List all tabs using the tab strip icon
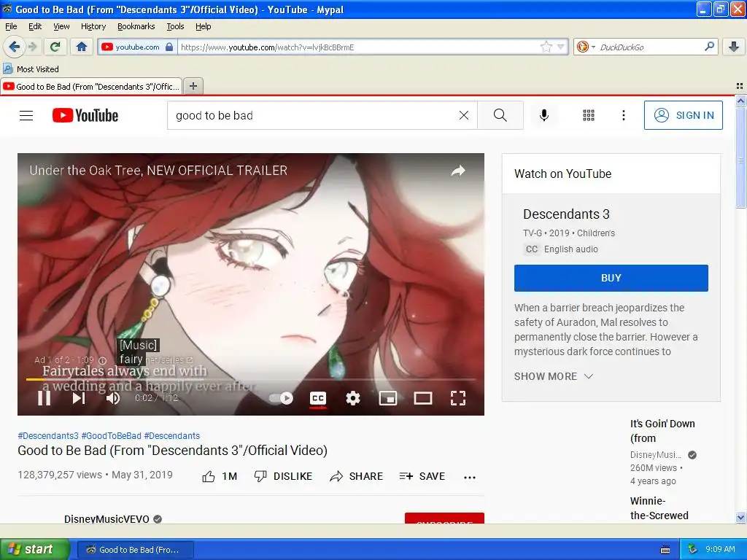Image resolution: width=747 pixels, height=560 pixels. point(740,86)
